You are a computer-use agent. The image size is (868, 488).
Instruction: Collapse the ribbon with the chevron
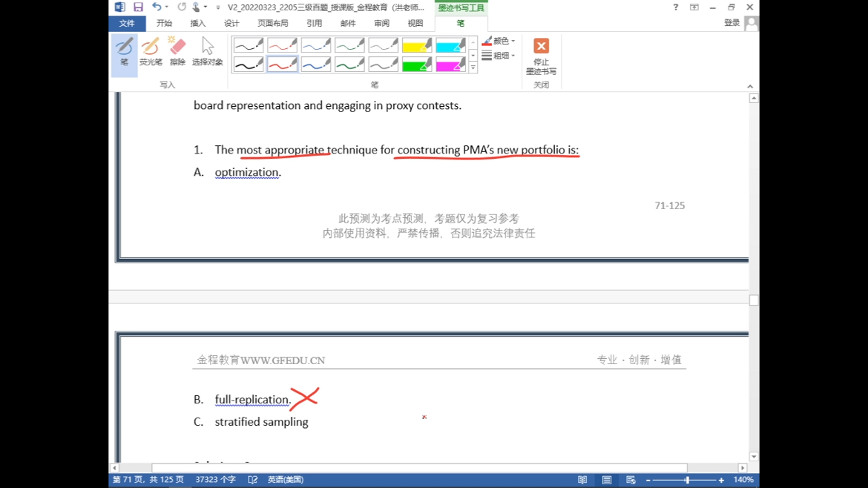tap(750, 86)
